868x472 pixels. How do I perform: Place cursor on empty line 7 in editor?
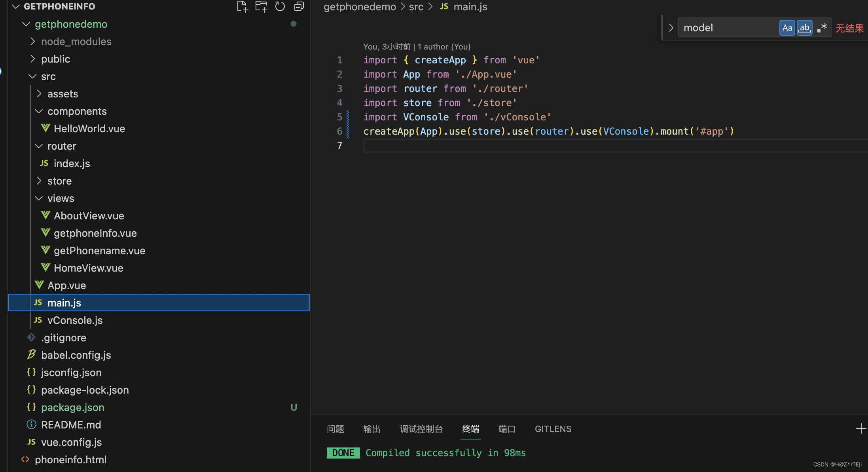pos(615,146)
